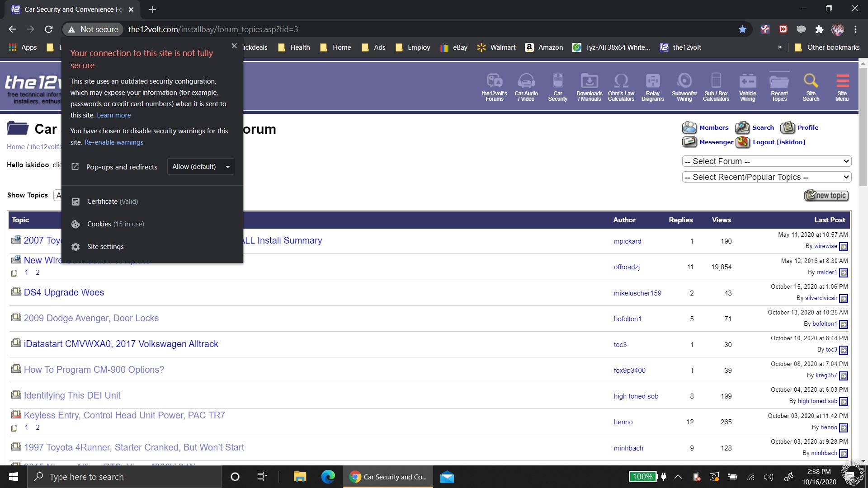The image size is (868, 488).
Task: Click the Site settings menu item
Action: click(x=105, y=246)
